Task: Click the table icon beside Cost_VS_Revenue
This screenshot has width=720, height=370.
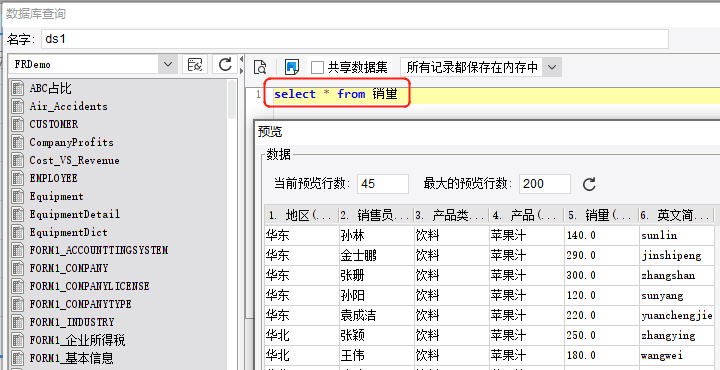Action: click(x=18, y=160)
